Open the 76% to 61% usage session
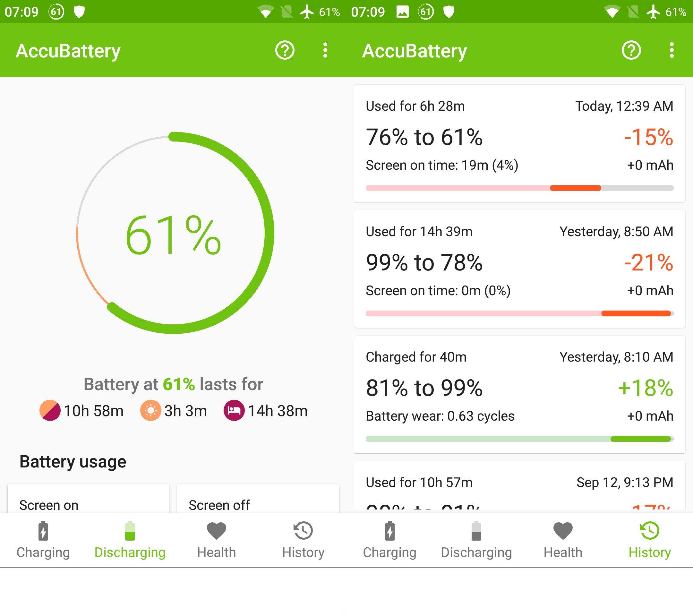Viewport: 693px width, 616px height. click(519, 144)
